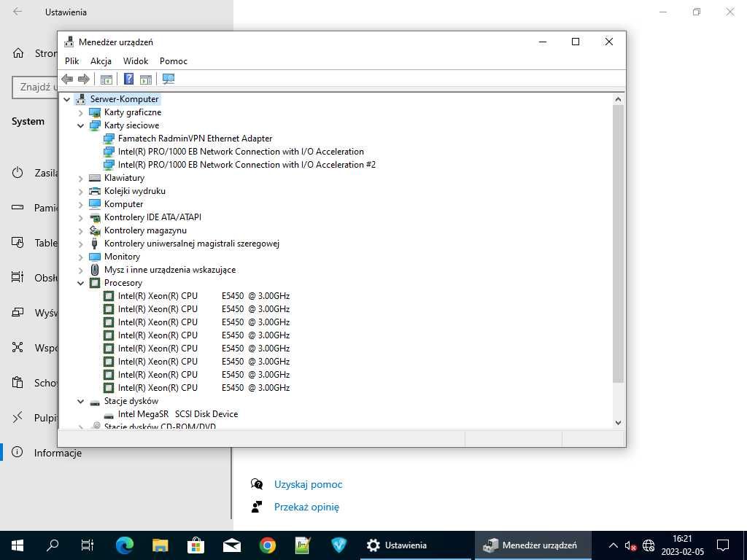747x560 pixels.
Task: Open the notification center icon
Action: [x=723, y=545]
